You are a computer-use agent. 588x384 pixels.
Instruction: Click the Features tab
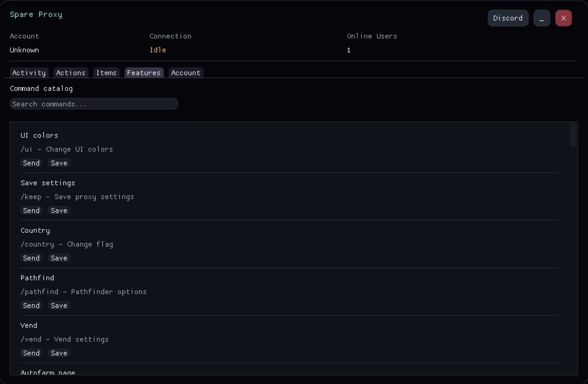click(x=144, y=73)
